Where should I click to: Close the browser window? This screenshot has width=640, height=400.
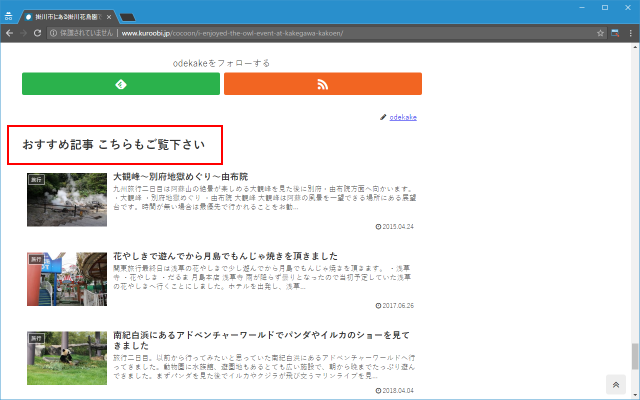628,7
